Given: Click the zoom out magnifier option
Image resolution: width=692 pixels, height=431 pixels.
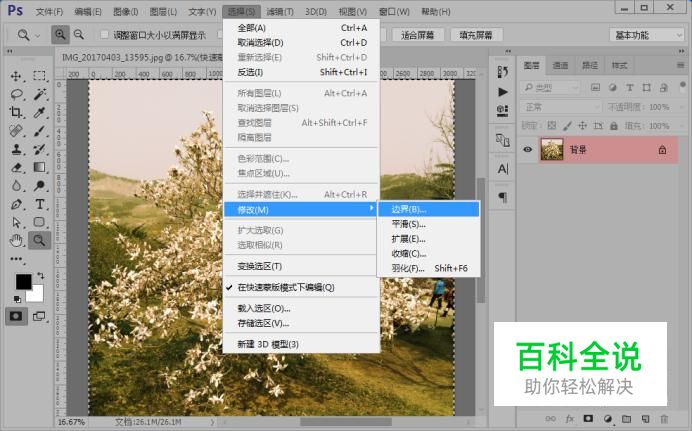Looking at the screenshot, I should [79, 34].
